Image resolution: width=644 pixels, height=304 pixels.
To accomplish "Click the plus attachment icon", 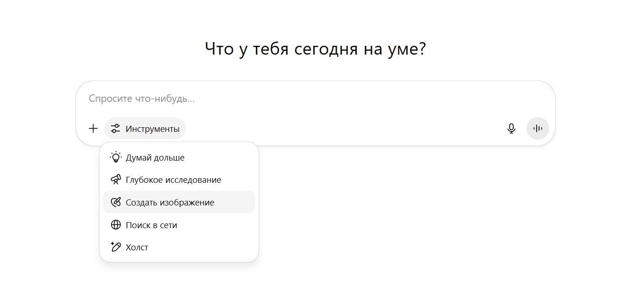I will coord(93,129).
